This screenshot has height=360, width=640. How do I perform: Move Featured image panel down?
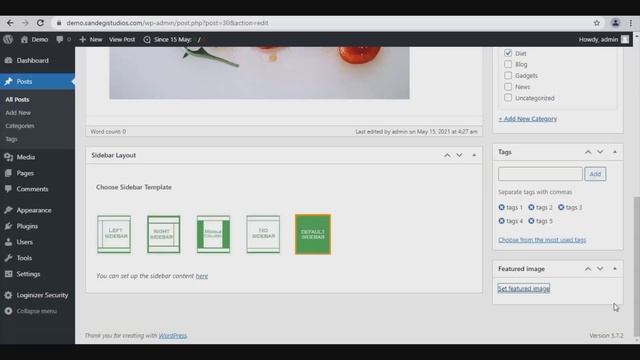(x=600, y=269)
